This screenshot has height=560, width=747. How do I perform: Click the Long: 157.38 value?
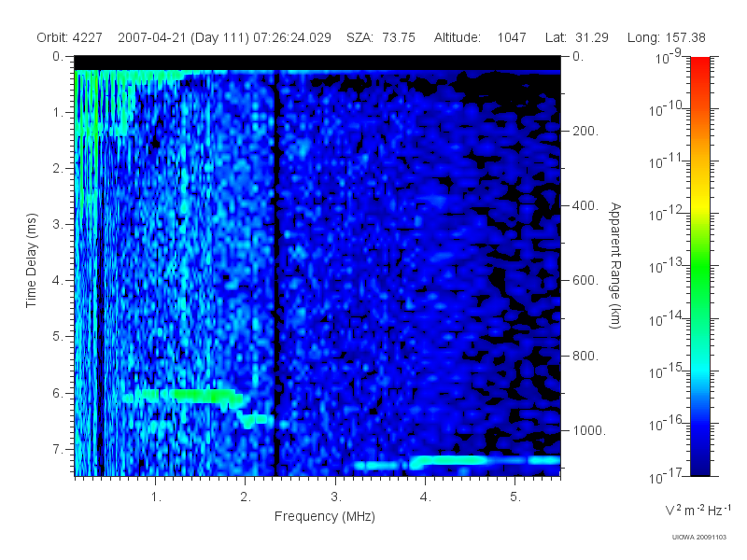coord(667,37)
